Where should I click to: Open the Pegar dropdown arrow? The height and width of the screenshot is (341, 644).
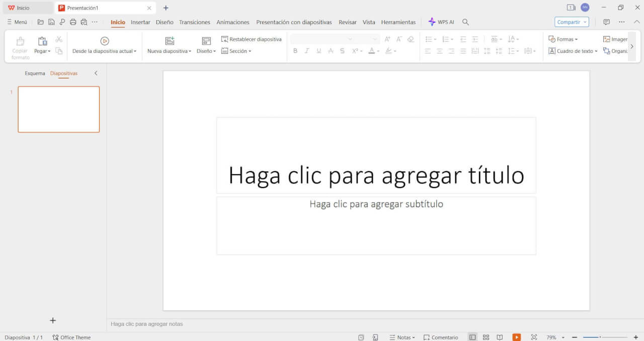[x=49, y=51]
